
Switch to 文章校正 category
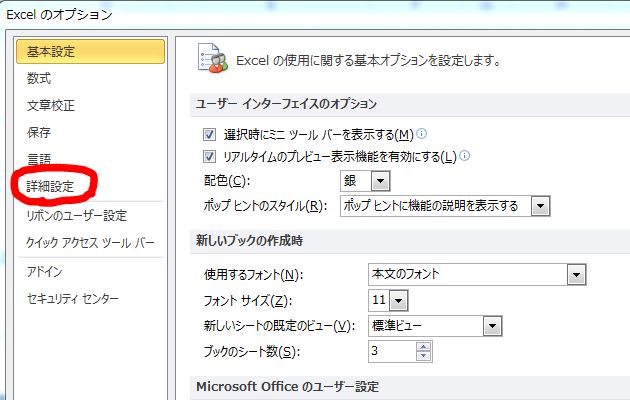point(51,105)
